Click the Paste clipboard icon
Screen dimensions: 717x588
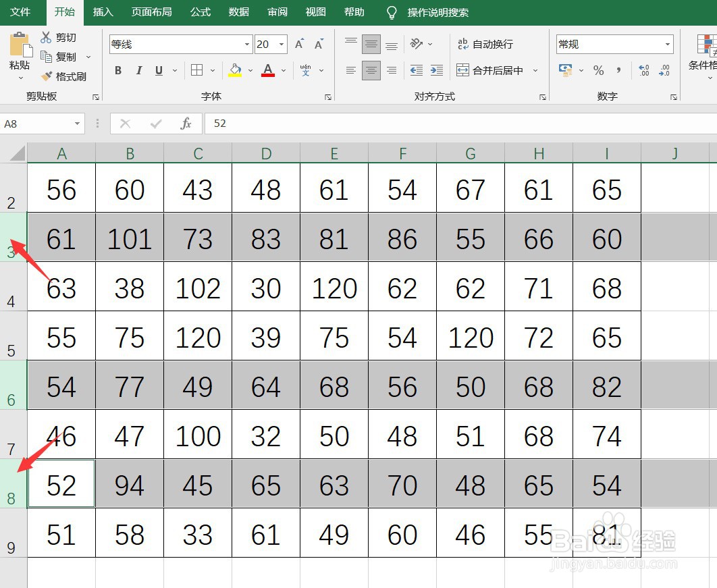[20, 45]
